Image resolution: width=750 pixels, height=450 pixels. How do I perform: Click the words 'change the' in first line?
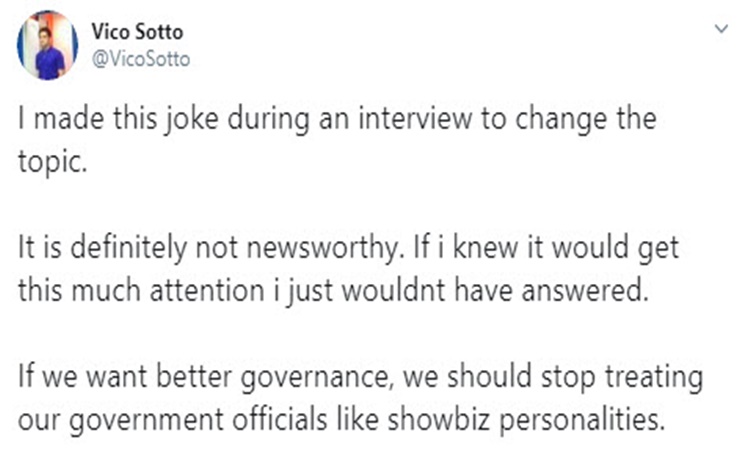click(585, 120)
